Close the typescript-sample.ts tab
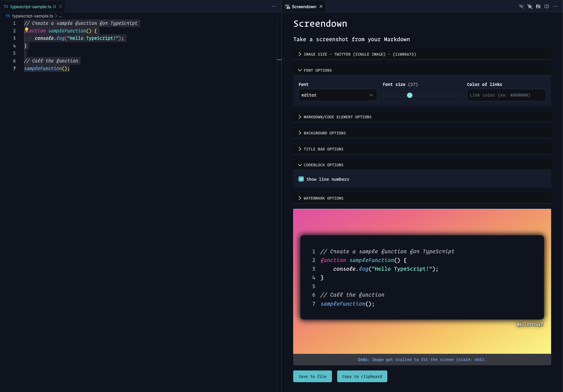This screenshot has width=563, height=392. click(x=61, y=7)
